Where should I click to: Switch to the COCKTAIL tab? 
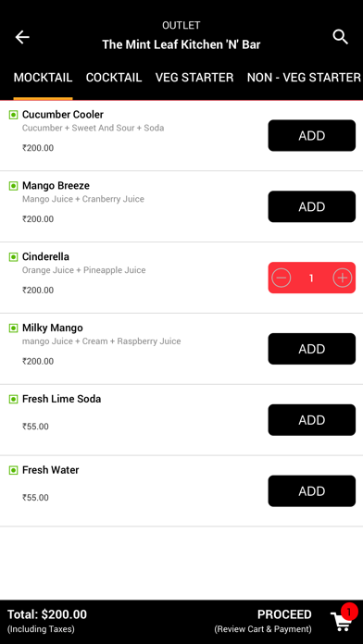(x=114, y=78)
